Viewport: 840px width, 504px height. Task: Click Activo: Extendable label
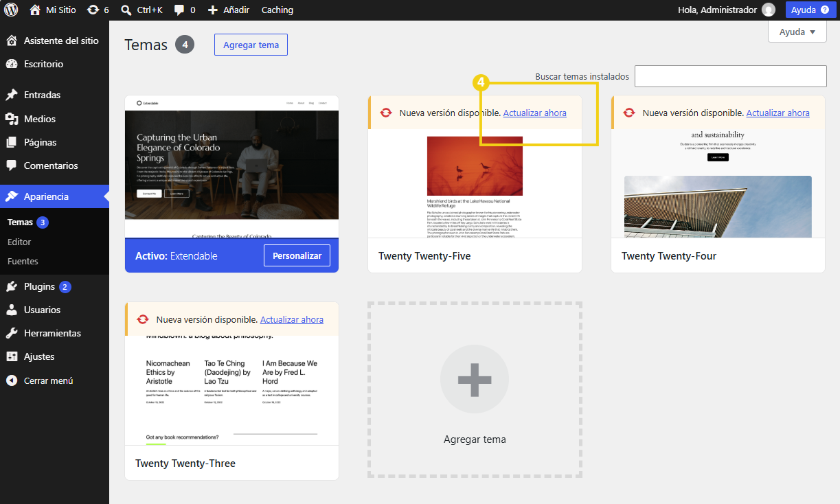pos(177,255)
